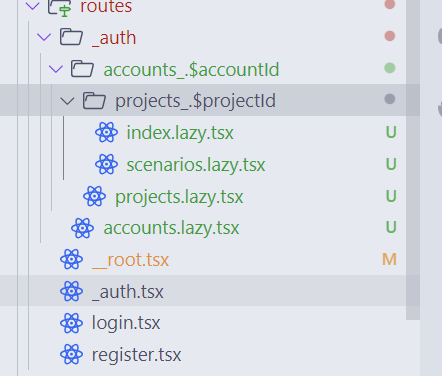Click the U badge of index.lazy.tsx
The width and height of the screenshot is (442, 376).
pos(391,132)
